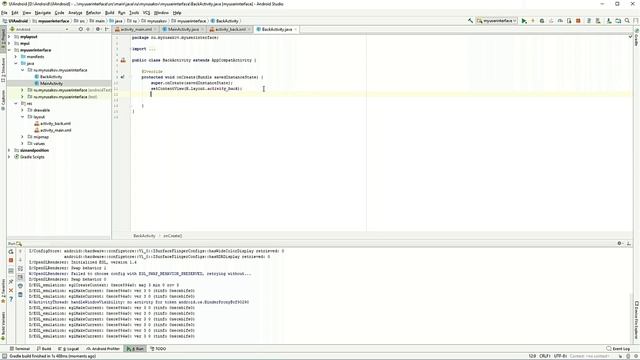The height and width of the screenshot is (360, 640).
Task: Click the Apply Changes lightning icon
Action: [x=533, y=20]
